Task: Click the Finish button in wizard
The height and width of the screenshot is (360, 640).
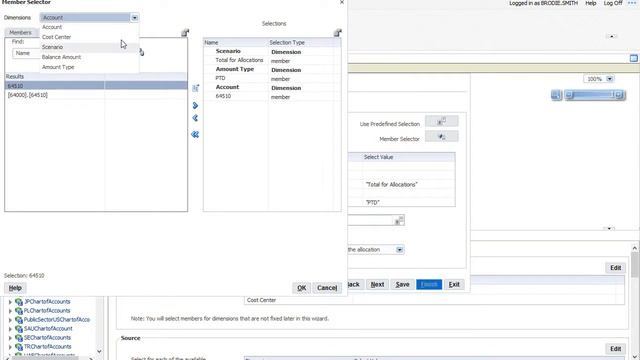Action: click(x=429, y=284)
